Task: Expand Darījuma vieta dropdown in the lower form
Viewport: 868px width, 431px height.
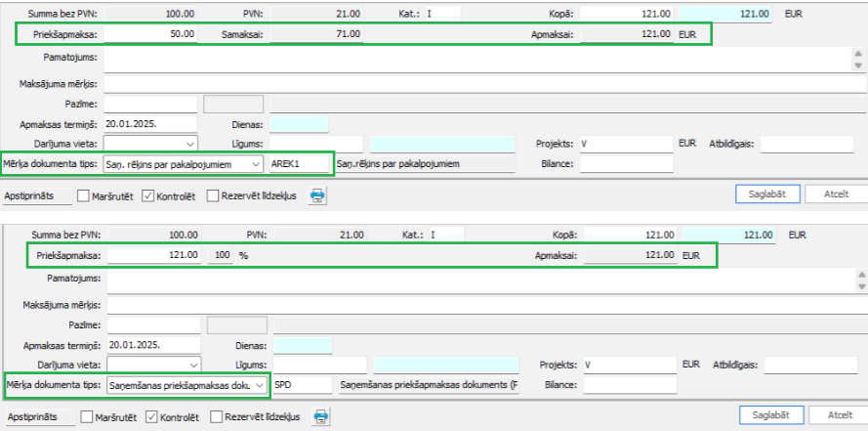Action: (x=194, y=365)
